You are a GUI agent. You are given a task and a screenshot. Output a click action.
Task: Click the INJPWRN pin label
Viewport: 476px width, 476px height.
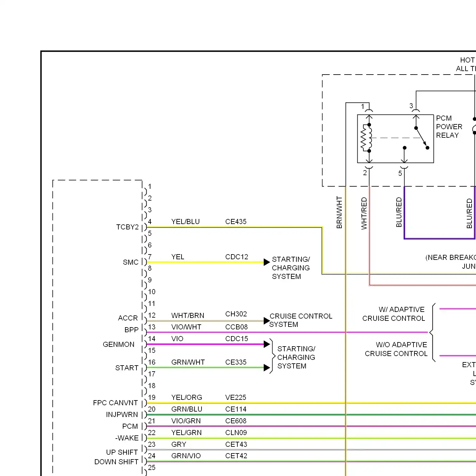[122, 414]
